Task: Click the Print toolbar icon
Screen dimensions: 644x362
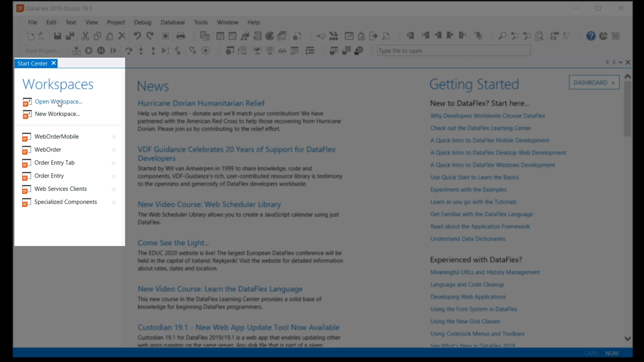Action: (x=180, y=36)
